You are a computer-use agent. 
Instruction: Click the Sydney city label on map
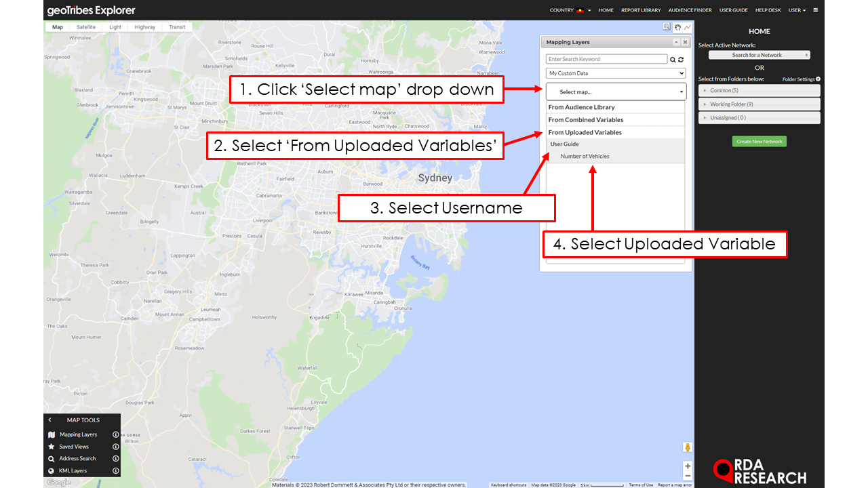click(x=435, y=178)
